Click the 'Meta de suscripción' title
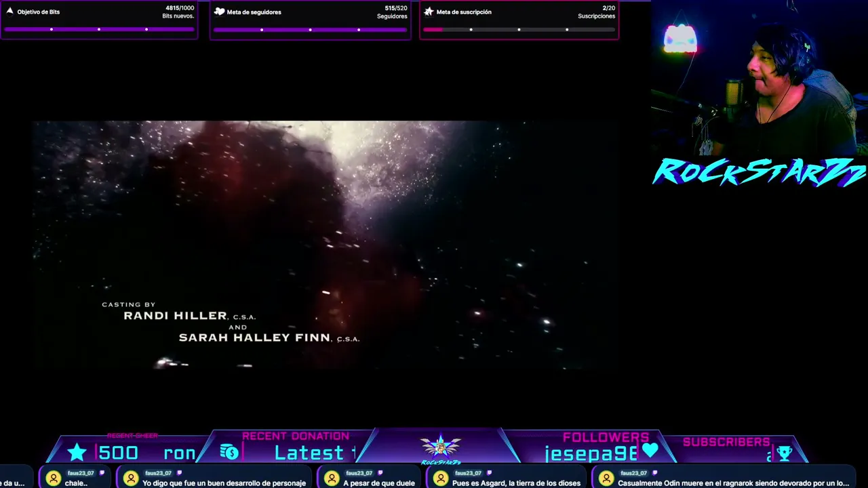 (x=464, y=12)
